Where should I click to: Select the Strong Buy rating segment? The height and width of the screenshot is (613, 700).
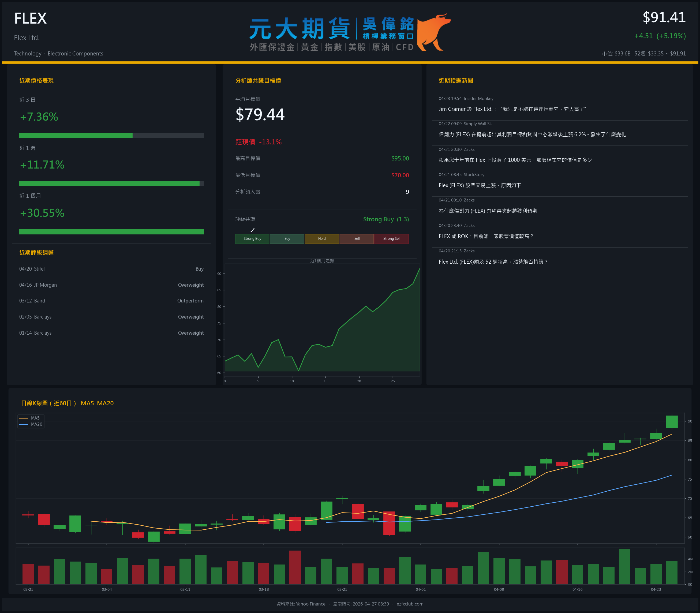(252, 239)
